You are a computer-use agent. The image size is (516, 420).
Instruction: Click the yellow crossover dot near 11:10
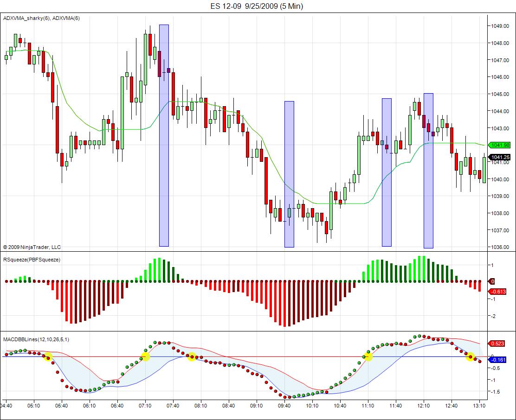(x=368, y=356)
